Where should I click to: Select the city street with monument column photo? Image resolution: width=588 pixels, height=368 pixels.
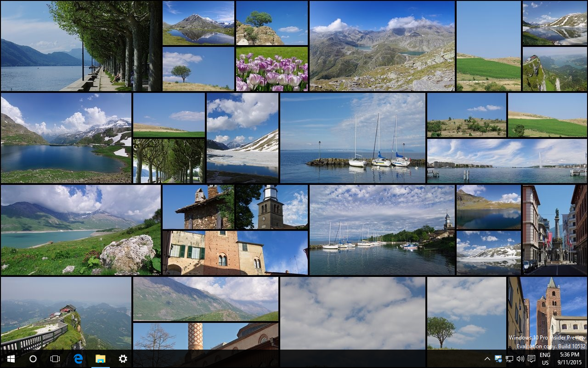(554, 230)
